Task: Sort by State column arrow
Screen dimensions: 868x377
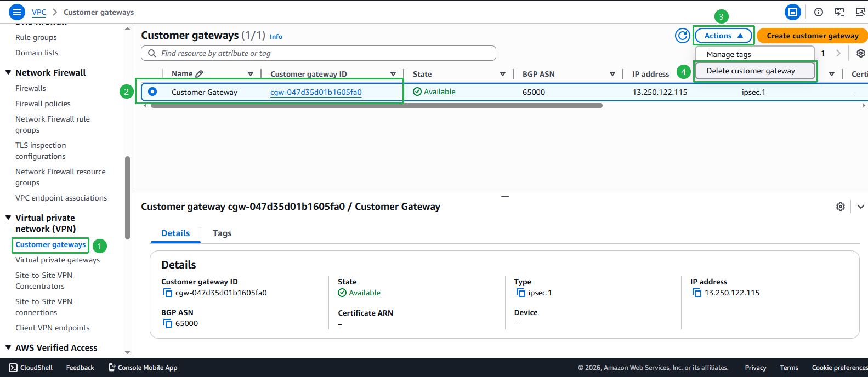Action: click(x=503, y=74)
